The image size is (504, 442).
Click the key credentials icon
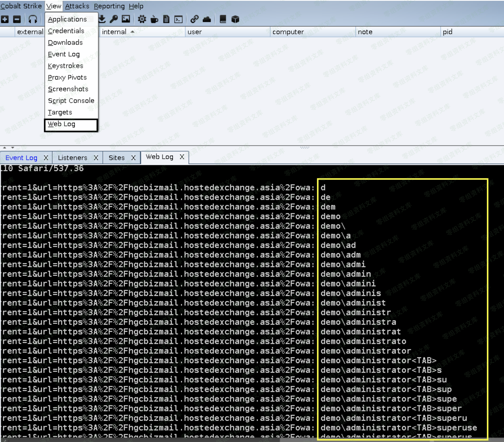click(114, 19)
